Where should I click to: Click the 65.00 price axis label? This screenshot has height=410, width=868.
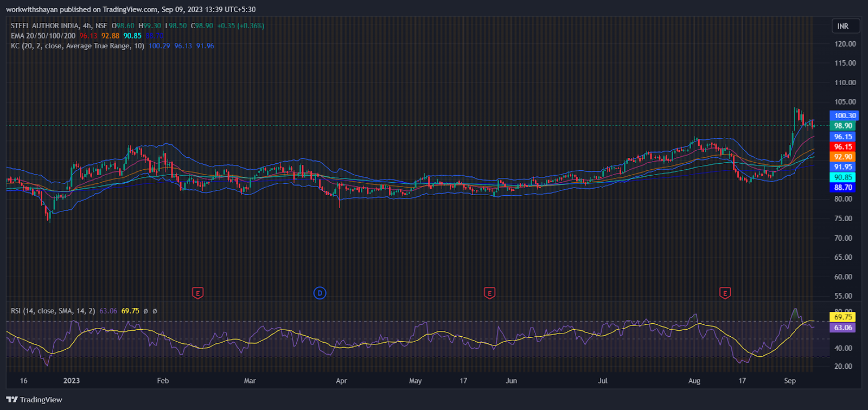[x=843, y=257]
